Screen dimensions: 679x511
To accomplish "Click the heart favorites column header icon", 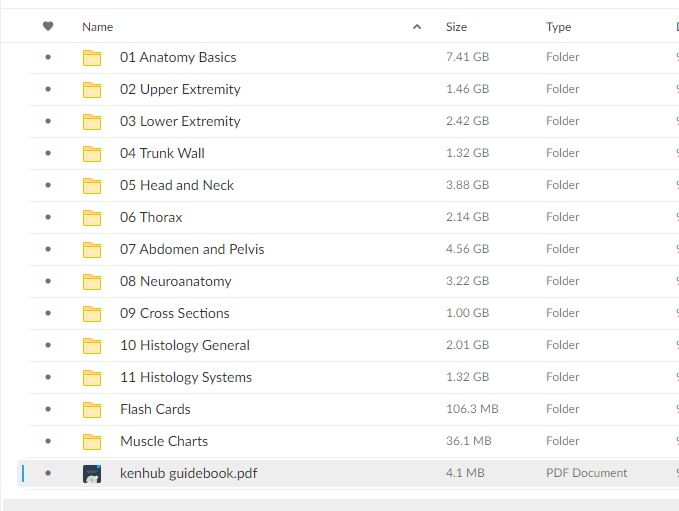I will tap(48, 26).
